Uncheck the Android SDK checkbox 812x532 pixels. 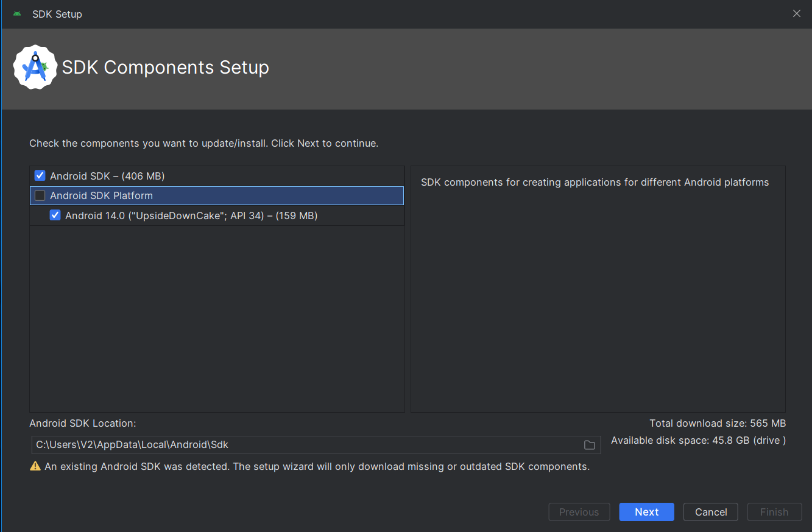(40, 176)
